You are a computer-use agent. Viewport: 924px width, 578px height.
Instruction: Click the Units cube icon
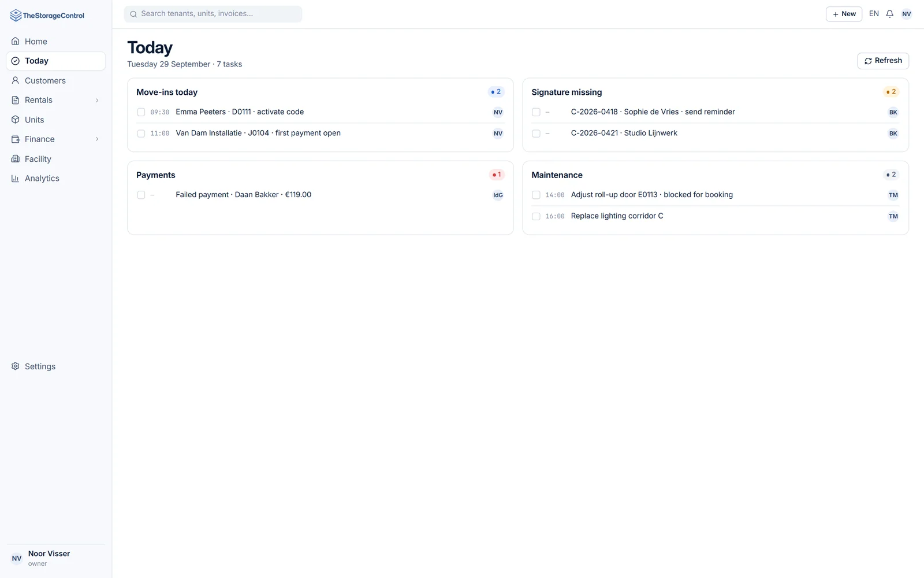16,120
